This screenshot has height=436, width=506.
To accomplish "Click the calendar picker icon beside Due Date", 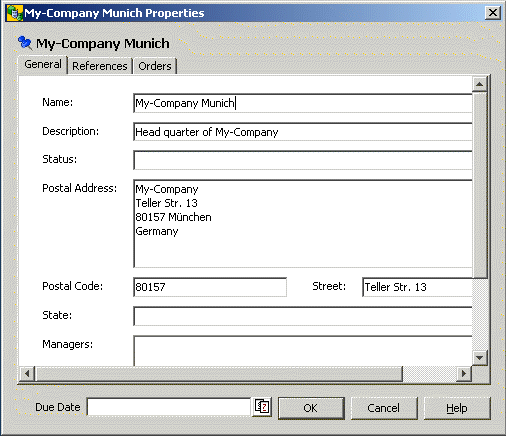I will click(x=262, y=407).
